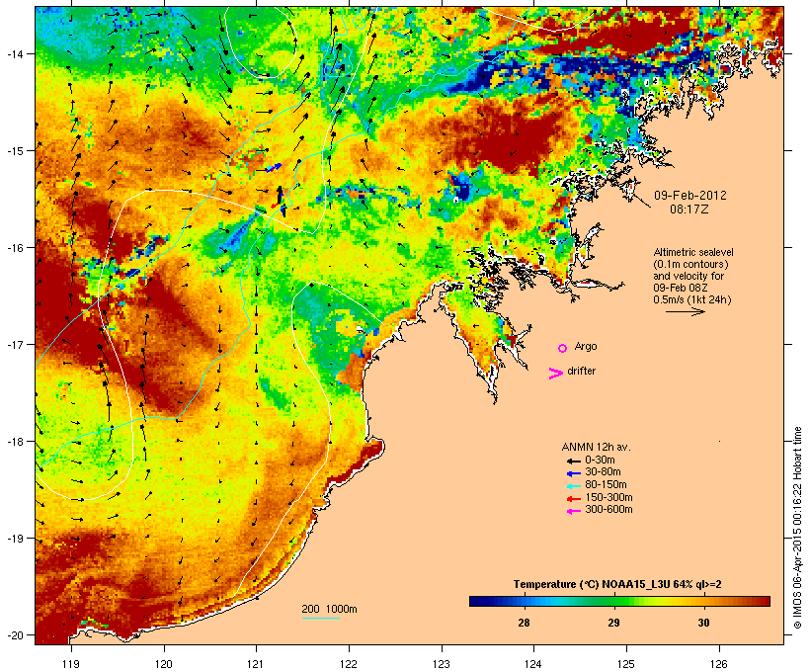Click the color bar tick label 29
Image resolution: width=810 pixels, height=672 pixels.
point(613,623)
